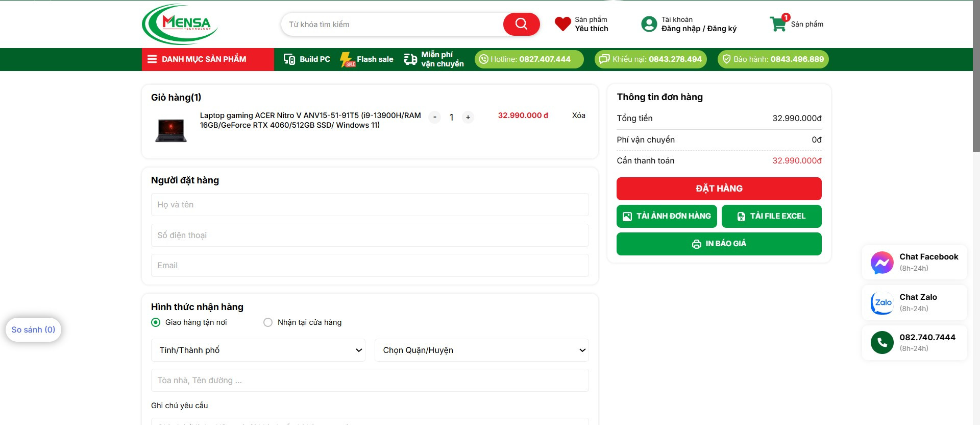The width and height of the screenshot is (980, 425).
Task: Click the Chat Zalo label
Action: point(918,297)
